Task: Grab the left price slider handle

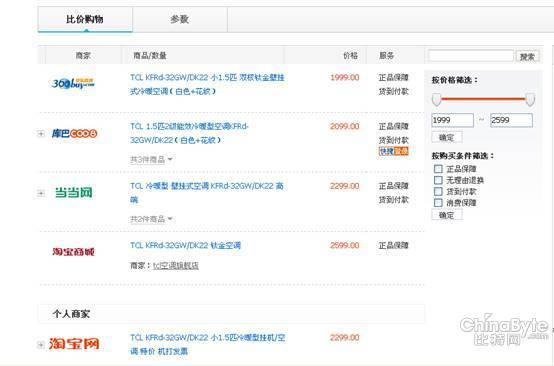Action: tap(437, 100)
